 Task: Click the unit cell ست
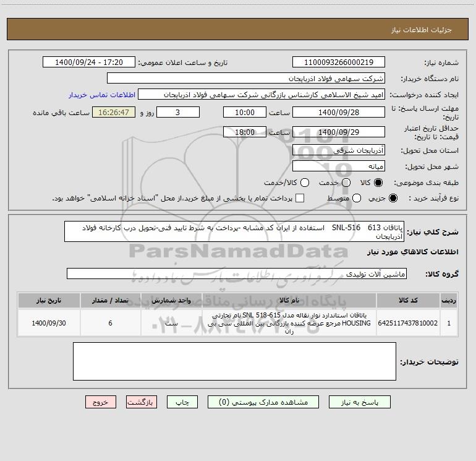[171, 323]
